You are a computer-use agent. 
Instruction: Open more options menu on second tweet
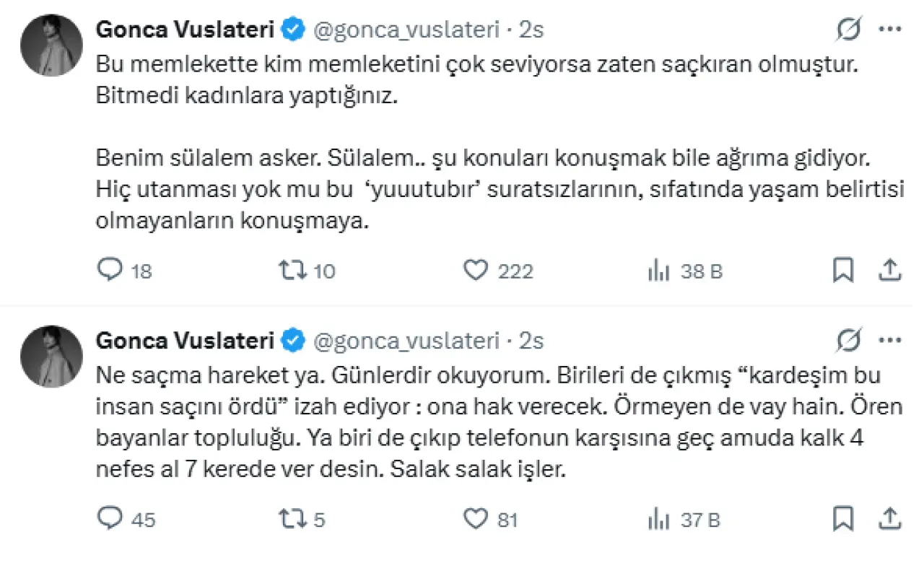pyautogui.click(x=891, y=339)
